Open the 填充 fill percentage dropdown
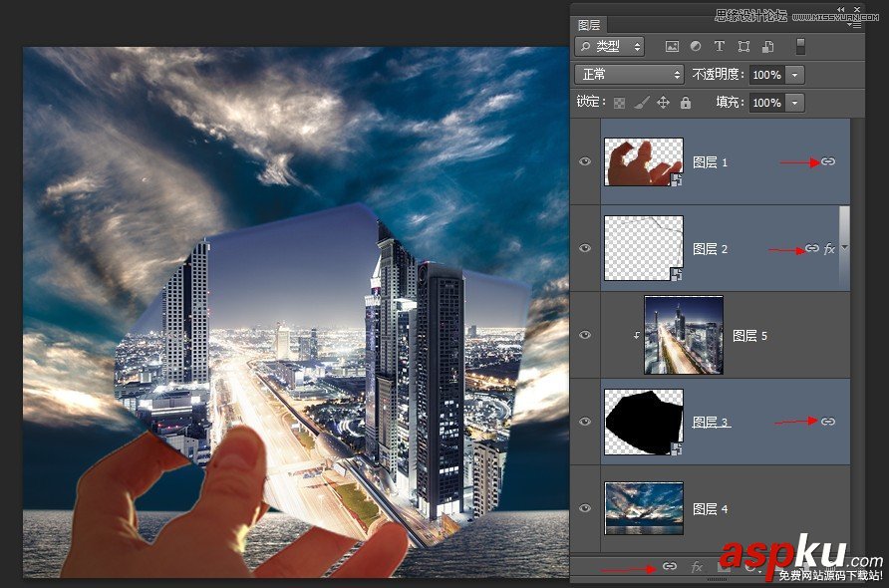Image resolution: width=889 pixels, height=588 pixels. [x=794, y=103]
